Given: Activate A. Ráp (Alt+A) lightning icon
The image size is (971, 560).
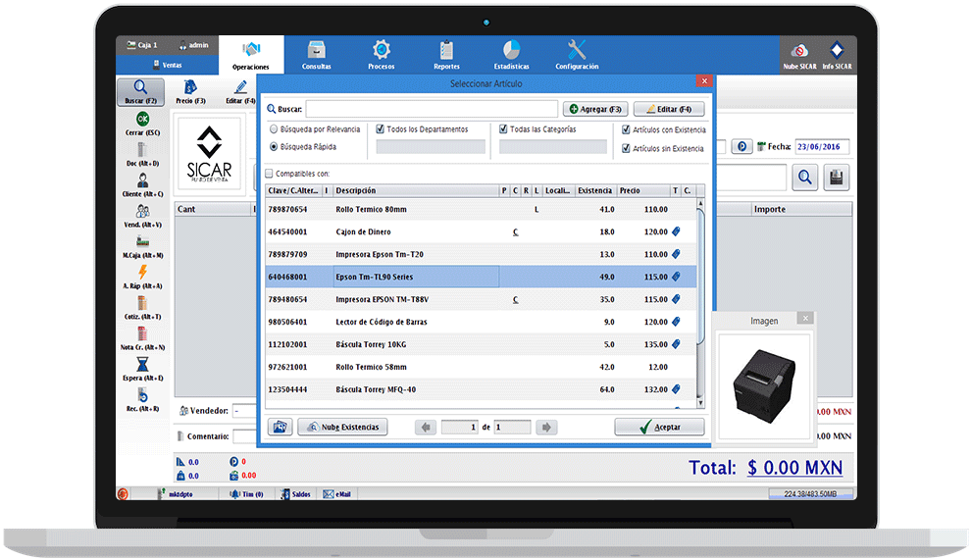Looking at the screenshot, I should 142,272.
